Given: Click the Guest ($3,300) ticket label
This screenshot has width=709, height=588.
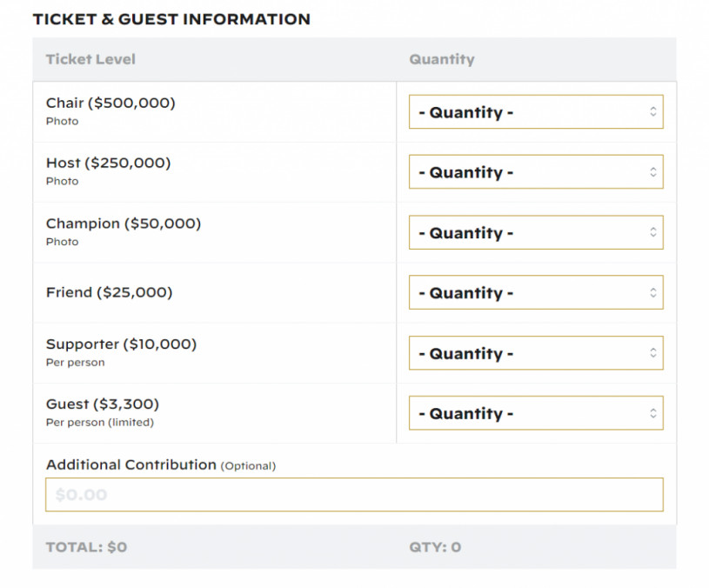Looking at the screenshot, I should [x=103, y=404].
